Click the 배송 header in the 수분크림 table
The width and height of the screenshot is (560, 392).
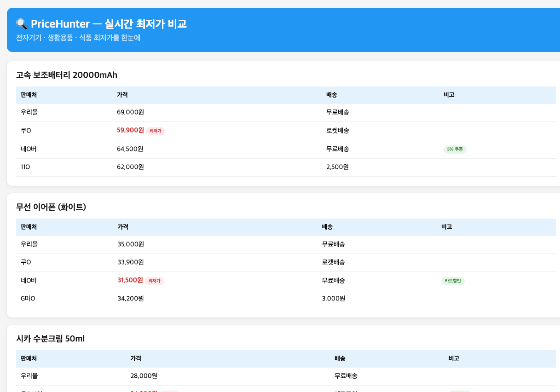340,358
